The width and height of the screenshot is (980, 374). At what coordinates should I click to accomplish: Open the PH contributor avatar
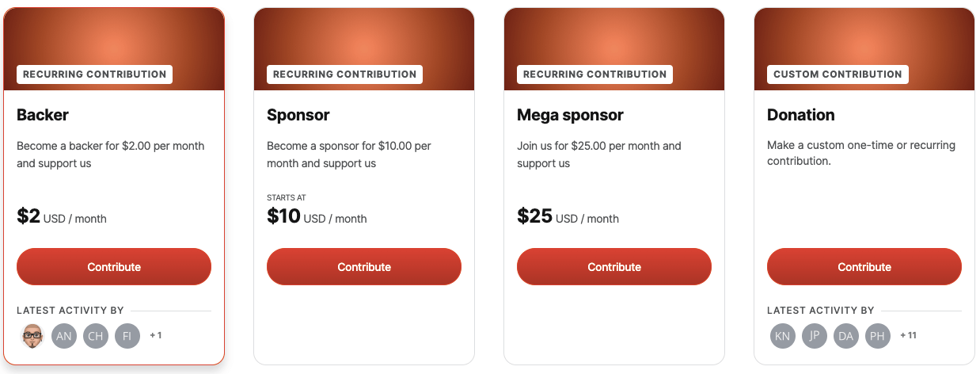(x=878, y=336)
